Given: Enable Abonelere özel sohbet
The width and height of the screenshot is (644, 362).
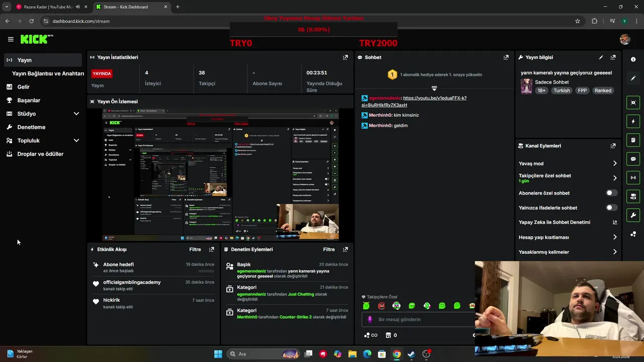Looking at the screenshot, I should [x=611, y=193].
